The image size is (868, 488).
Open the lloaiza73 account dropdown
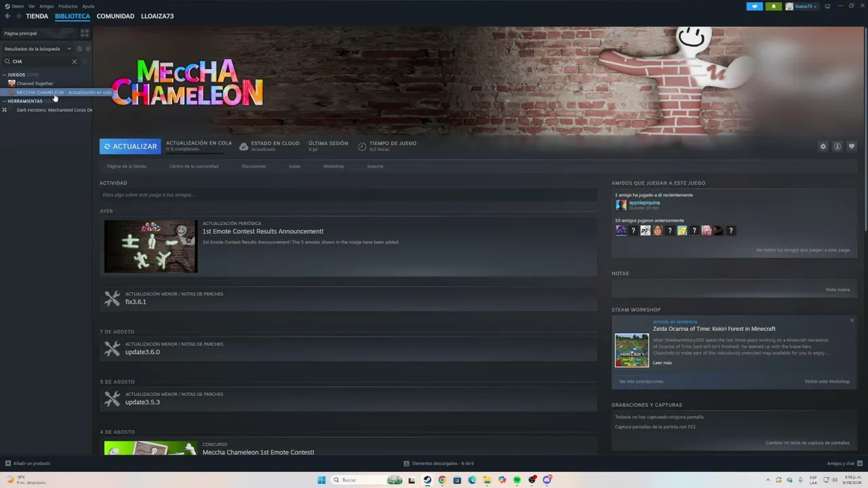pos(802,6)
